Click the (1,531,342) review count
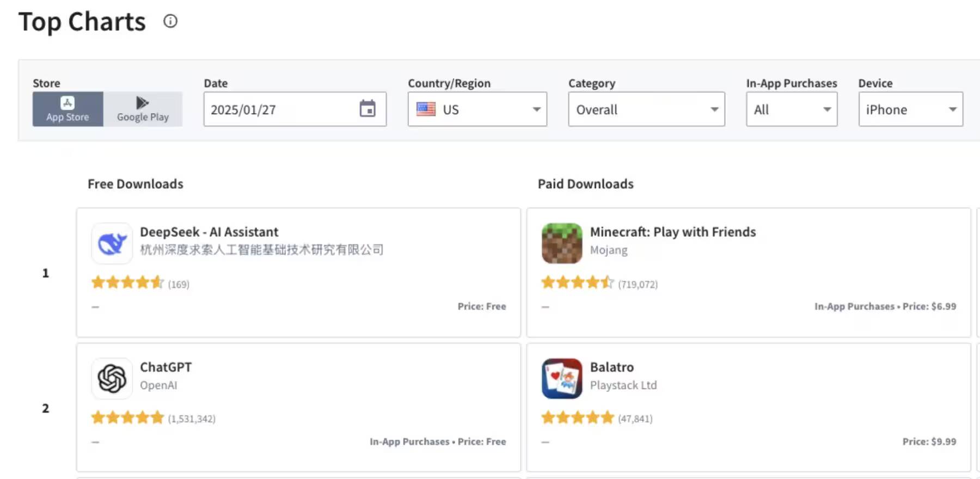 pyautogui.click(x=192, y=419)
